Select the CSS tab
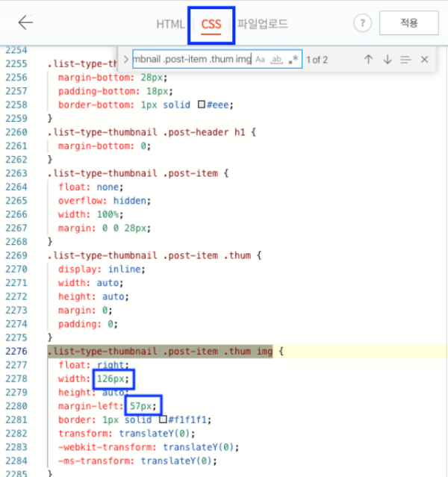Image resolution: width=448 pixels, height=477 pixels. tap(211, 25)
